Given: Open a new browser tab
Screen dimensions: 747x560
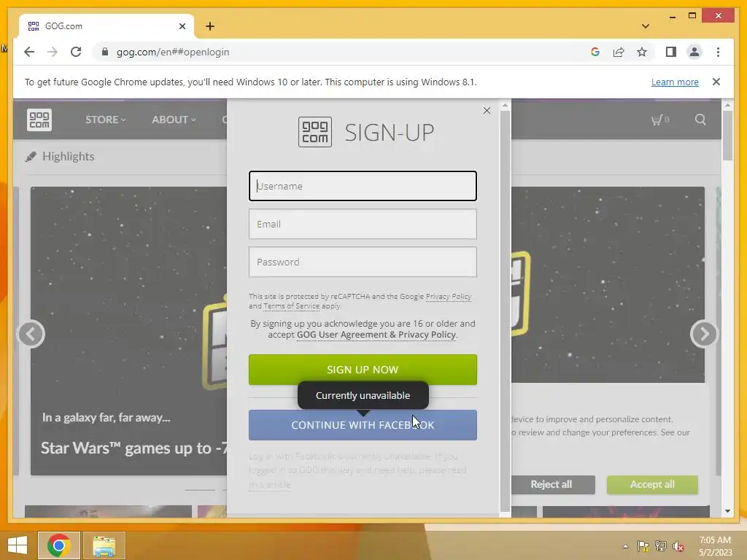Looking at the screenshot, I should click(210, 26).
